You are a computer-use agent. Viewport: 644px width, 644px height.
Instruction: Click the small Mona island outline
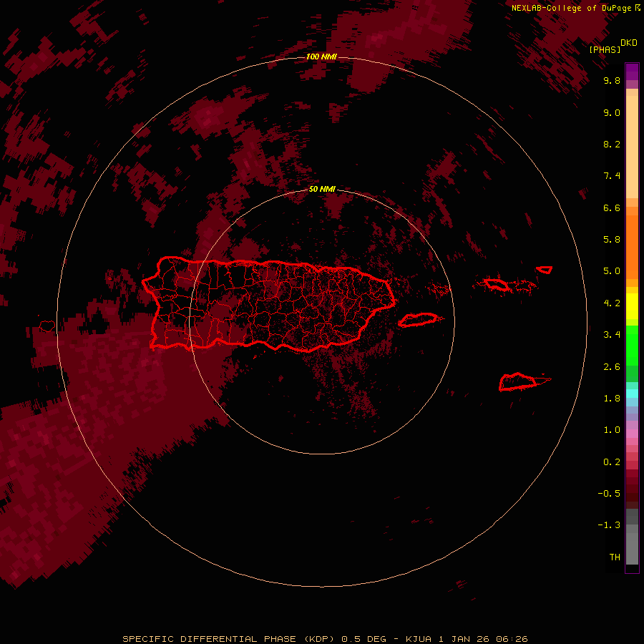click(x=47, y=326)
